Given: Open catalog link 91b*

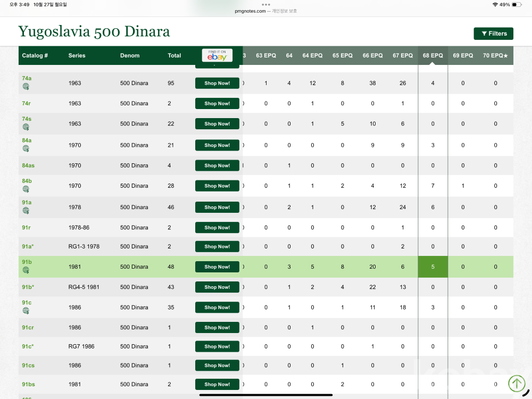Looking at the screenshot, I should [x=28, y=287].
